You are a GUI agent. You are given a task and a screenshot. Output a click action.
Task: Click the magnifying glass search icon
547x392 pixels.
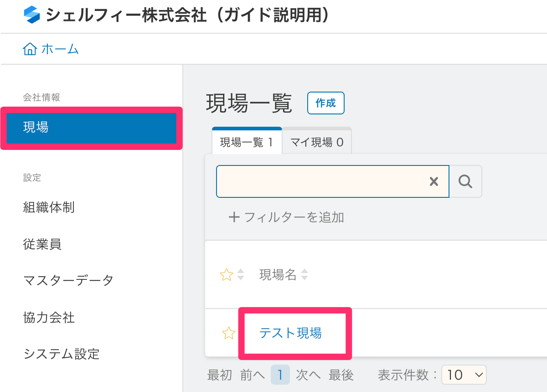coord(465,181)
